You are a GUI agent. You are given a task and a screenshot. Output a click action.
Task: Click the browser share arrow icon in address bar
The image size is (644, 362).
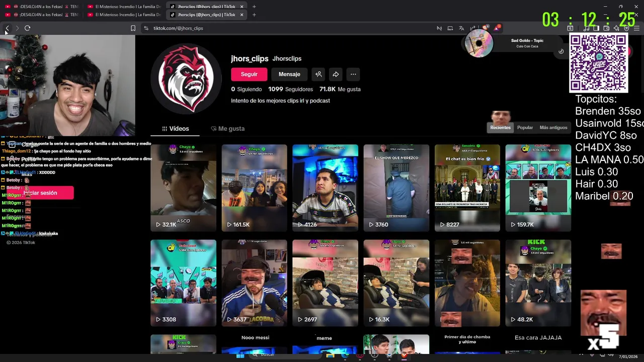pos(472,28)
